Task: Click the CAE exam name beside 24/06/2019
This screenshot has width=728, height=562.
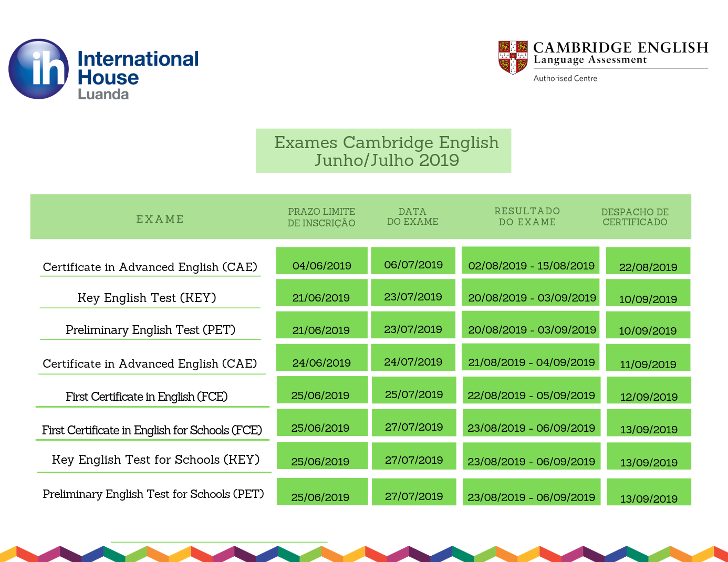Action: click(150, 363)
